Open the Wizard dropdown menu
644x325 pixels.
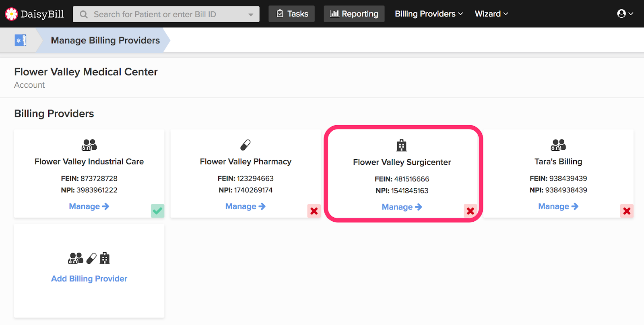click(x=491, y=14)
